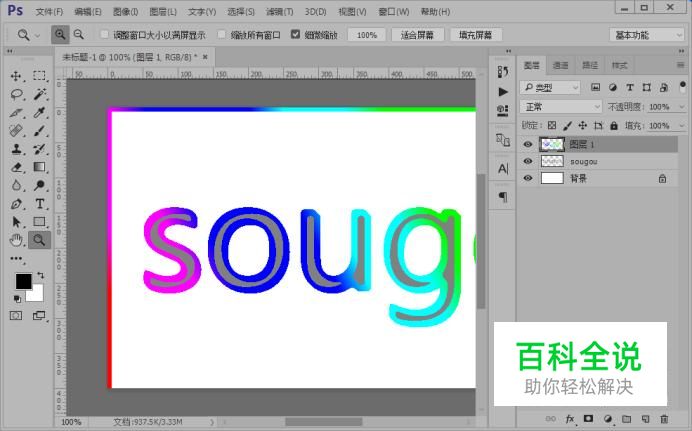Create new adjustment layer
Image resolution: width=692 pixels, height=431 pixels.
tap(608, 419)
